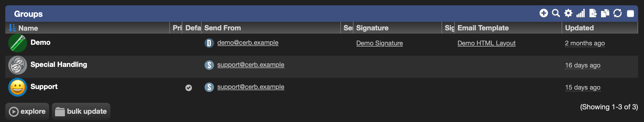
Task: Click the Support group smiley avatar
Action: [18, 87]
